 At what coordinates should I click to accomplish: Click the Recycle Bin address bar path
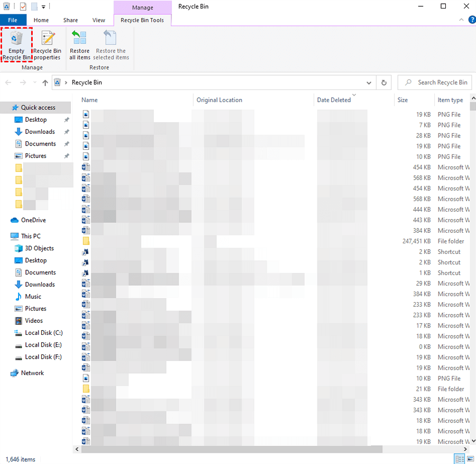pyautogui.click(x=87, y=83)
